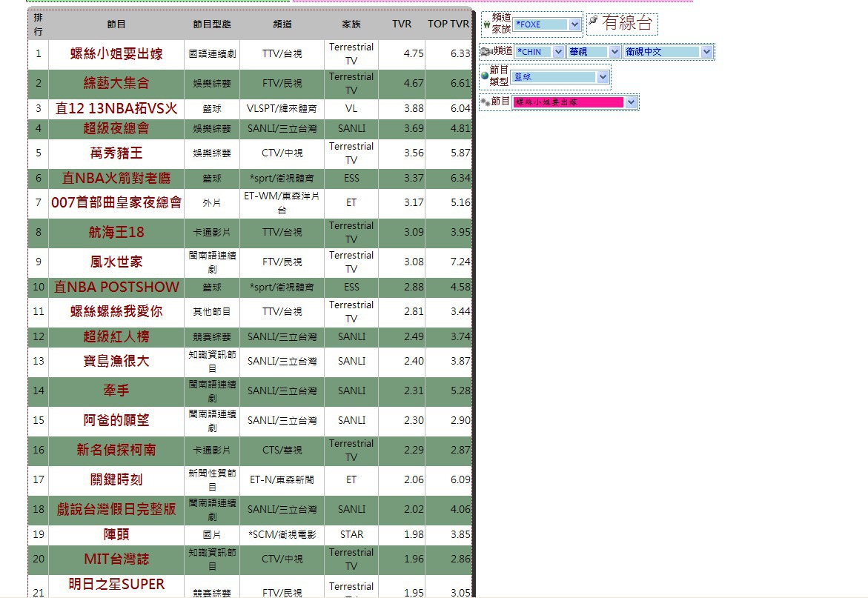The width and height of the screenshot is (868, 598).
Task: Click the 頻道 column header in the table
Action: (282, 24)
